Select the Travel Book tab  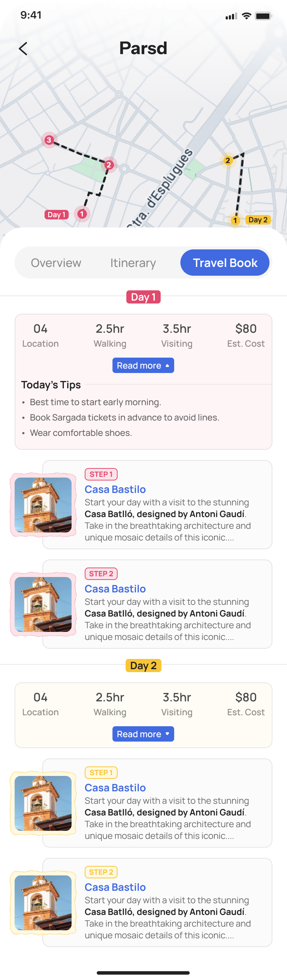225,262
